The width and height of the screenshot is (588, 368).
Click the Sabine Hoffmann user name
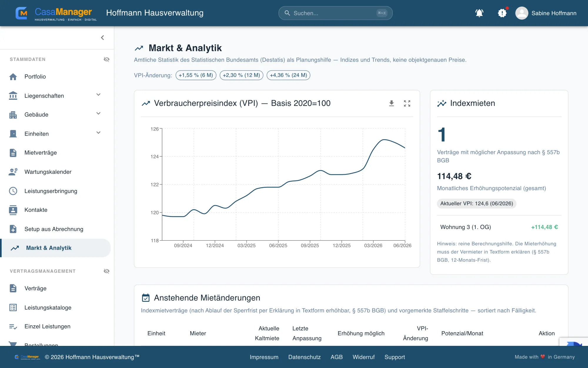point(554,13)
